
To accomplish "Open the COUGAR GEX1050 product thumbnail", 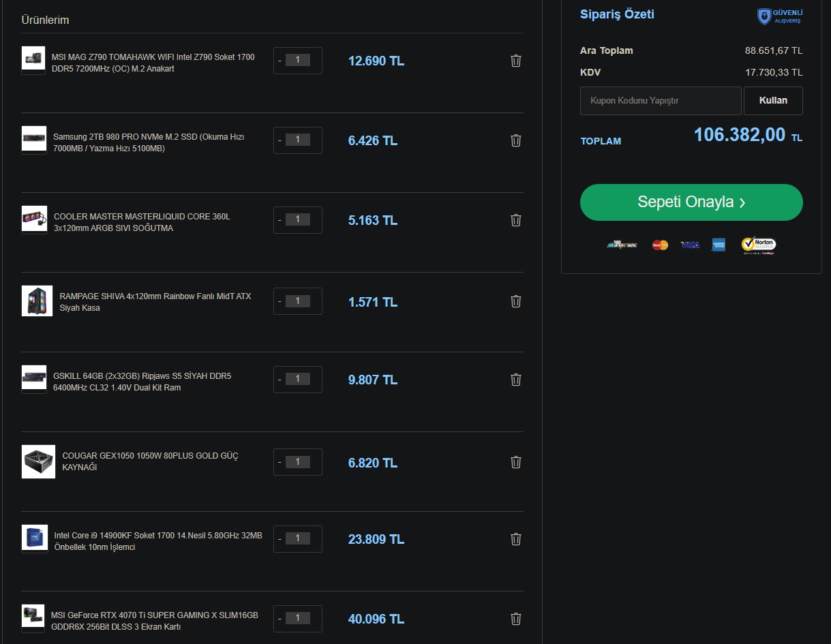I will coord(38,462).
